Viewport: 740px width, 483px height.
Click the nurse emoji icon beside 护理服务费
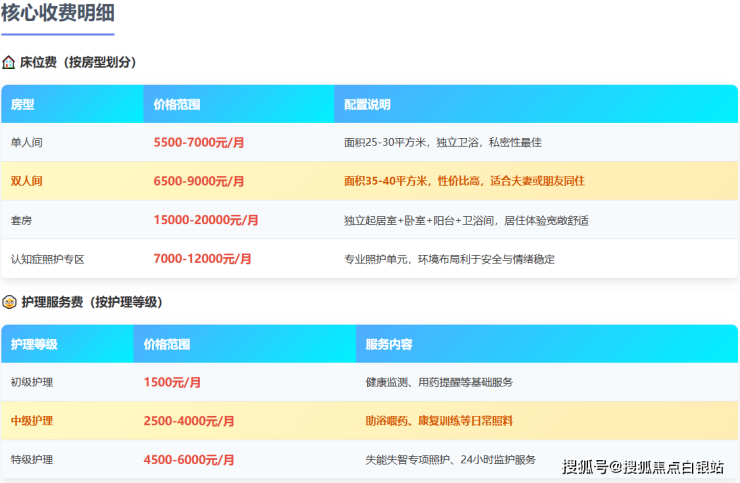coord(9,302)
